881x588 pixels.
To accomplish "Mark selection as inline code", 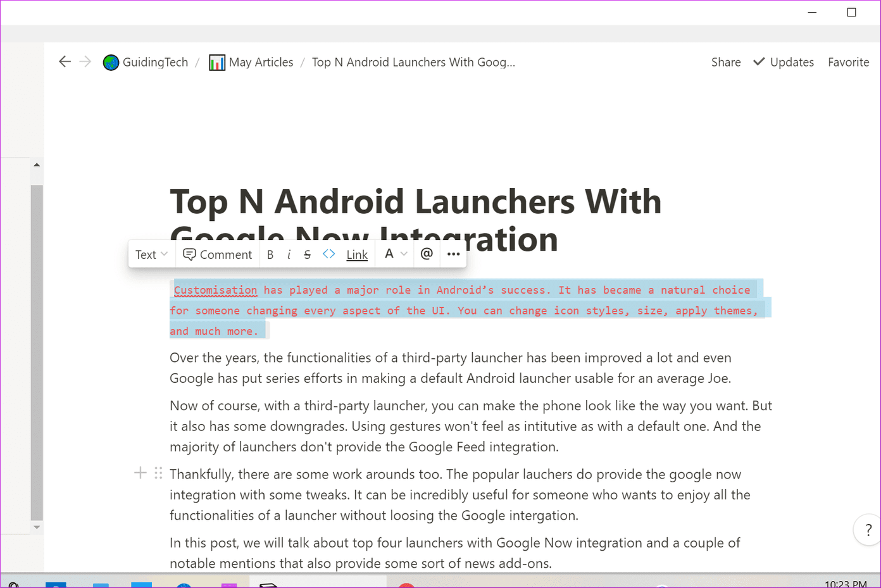I will click(328, 254).
